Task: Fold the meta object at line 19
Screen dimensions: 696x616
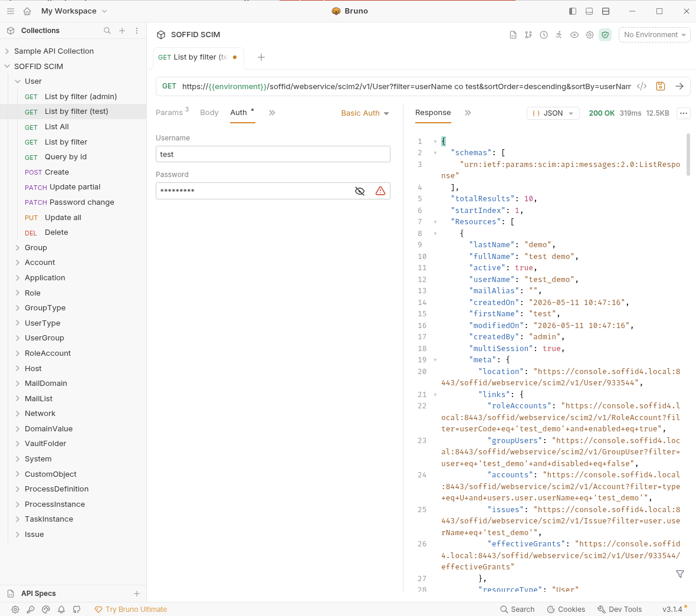Action: pyautogui.click(x=435, y=360)
